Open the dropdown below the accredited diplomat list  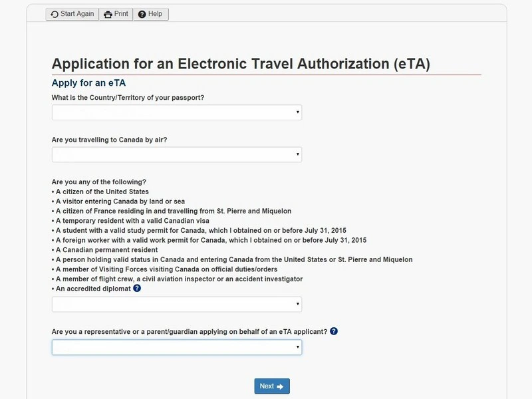pos(176,304)
